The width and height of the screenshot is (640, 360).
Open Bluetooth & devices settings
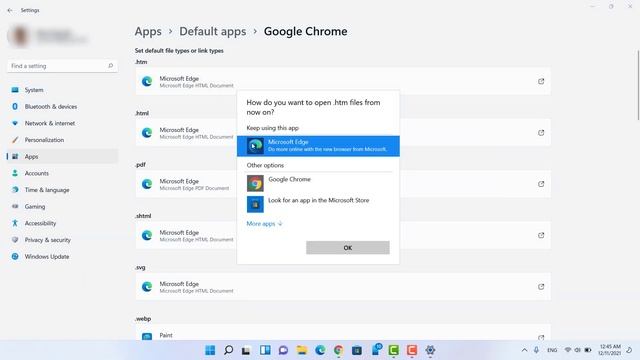(62, 107)
